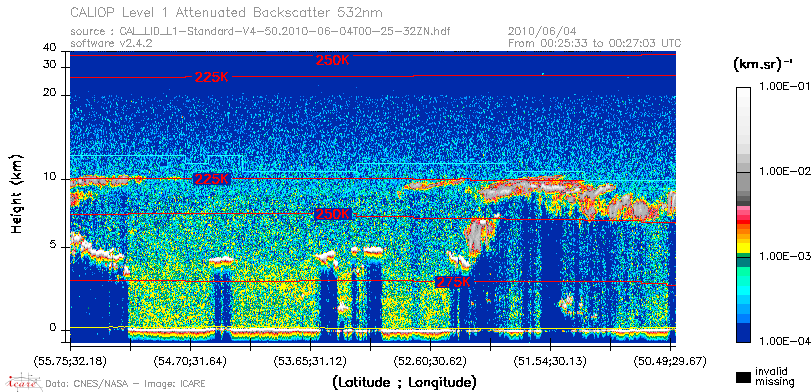Click the red 275K temperature label
The width and height of the screenshot is (811, 392).
point(454,282)
